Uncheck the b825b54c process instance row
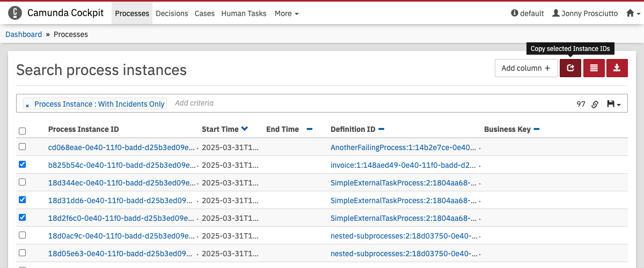 22,165
